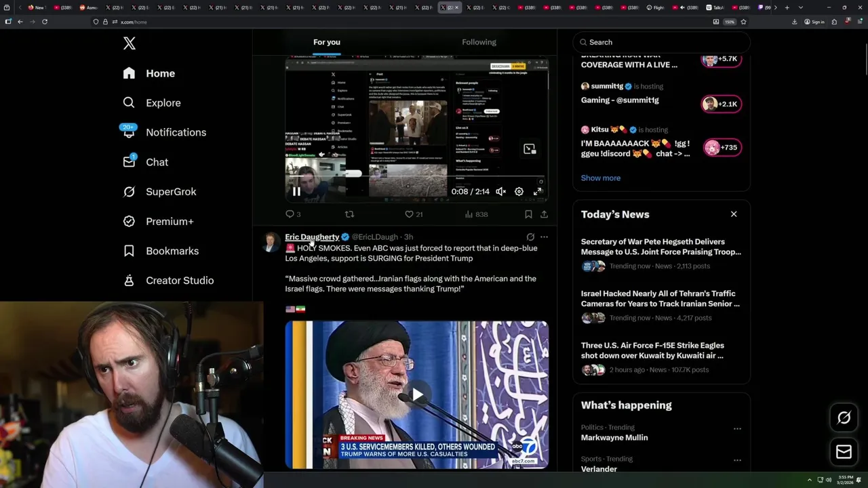Open Israel hacked Tehran cameras story
The image size is (868, 488).
coord(661,306)
